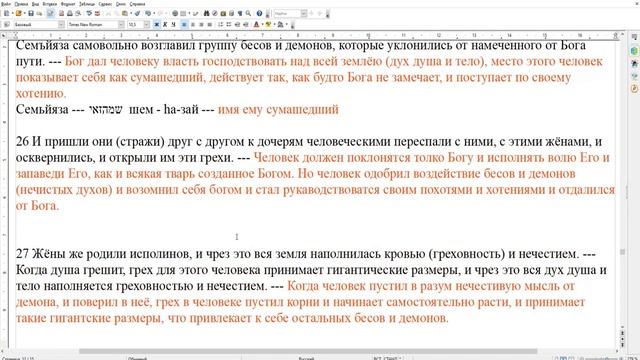The width and height of the screenshot is (640, 360).
Task: Open the Gallery from the standard toolbar
Action: 223,13
